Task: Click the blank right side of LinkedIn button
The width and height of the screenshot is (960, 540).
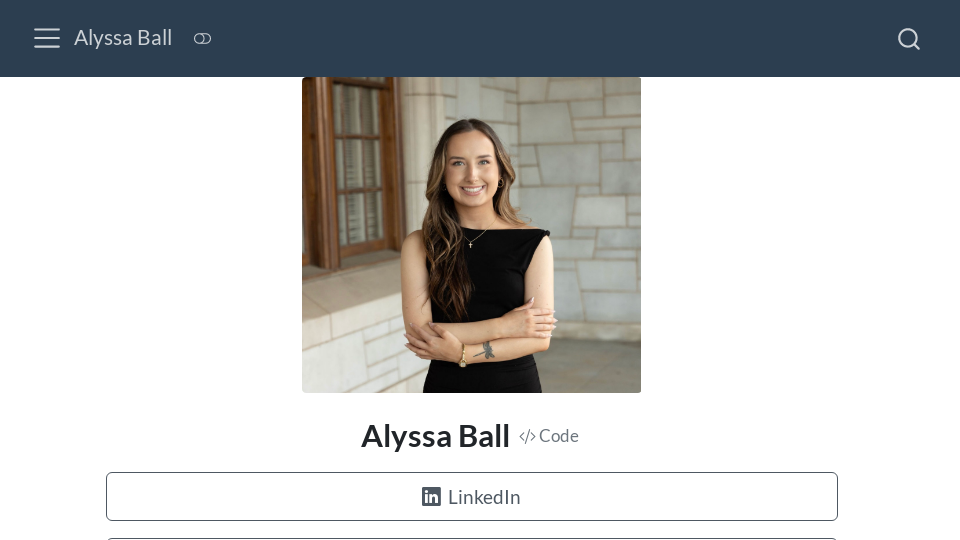Action: (x=680, y=497)
